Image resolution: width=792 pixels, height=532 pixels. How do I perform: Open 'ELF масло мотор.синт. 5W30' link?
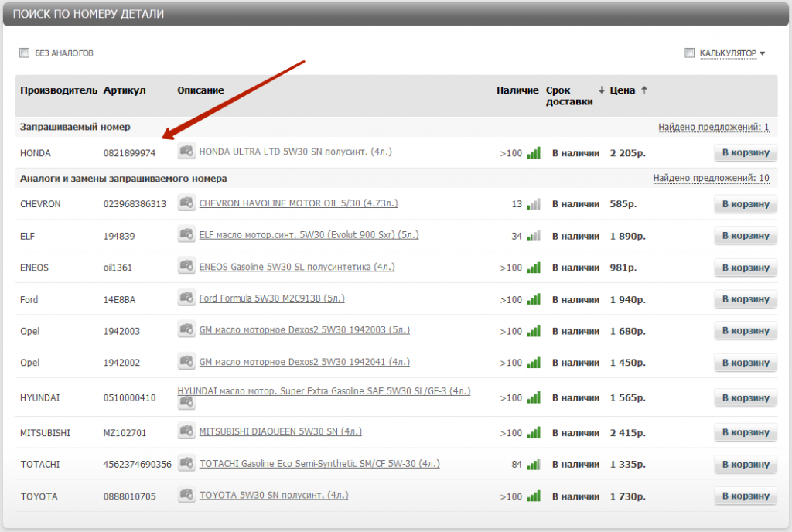309,235
